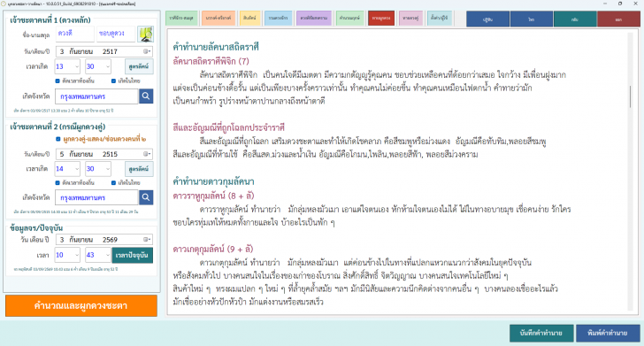Screen dimensions: 644x346
Task: Click the first dark blue ปฏิทิน button
Action: click(x=487, y=19)
